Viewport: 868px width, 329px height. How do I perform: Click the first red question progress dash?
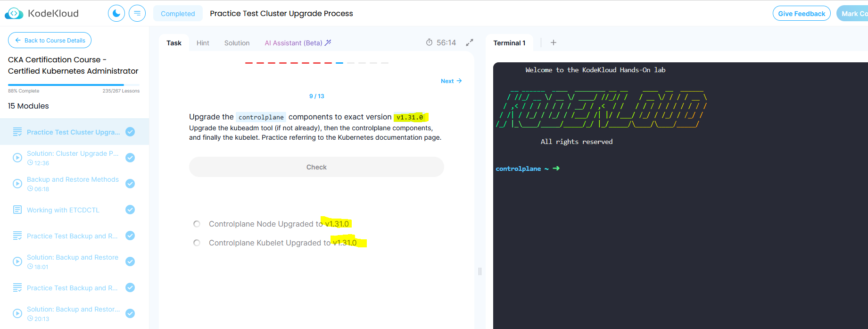(x=249, y=63)
